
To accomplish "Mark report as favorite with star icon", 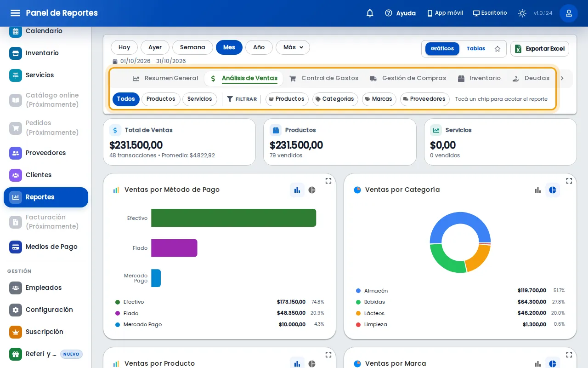I will (x=498, y=49).
